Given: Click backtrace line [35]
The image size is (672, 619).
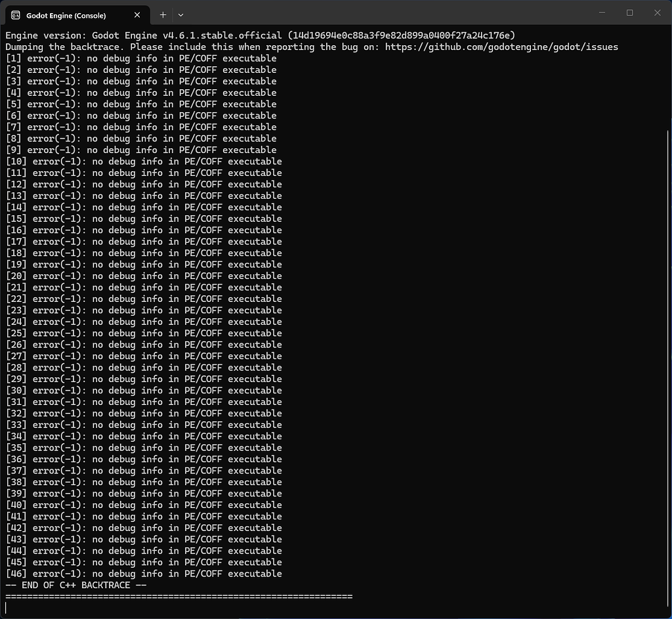Looking at the screenshot, I should pyautogui.click(x=144, y=448).
